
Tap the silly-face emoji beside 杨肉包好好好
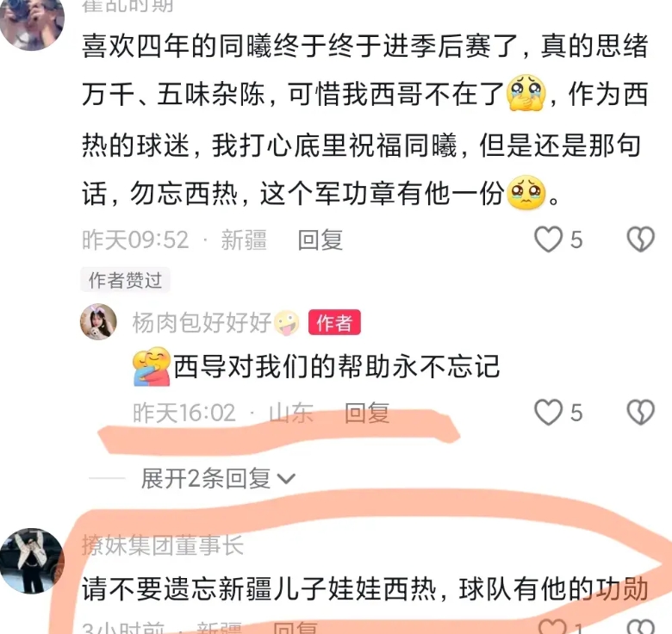point(287,322)
